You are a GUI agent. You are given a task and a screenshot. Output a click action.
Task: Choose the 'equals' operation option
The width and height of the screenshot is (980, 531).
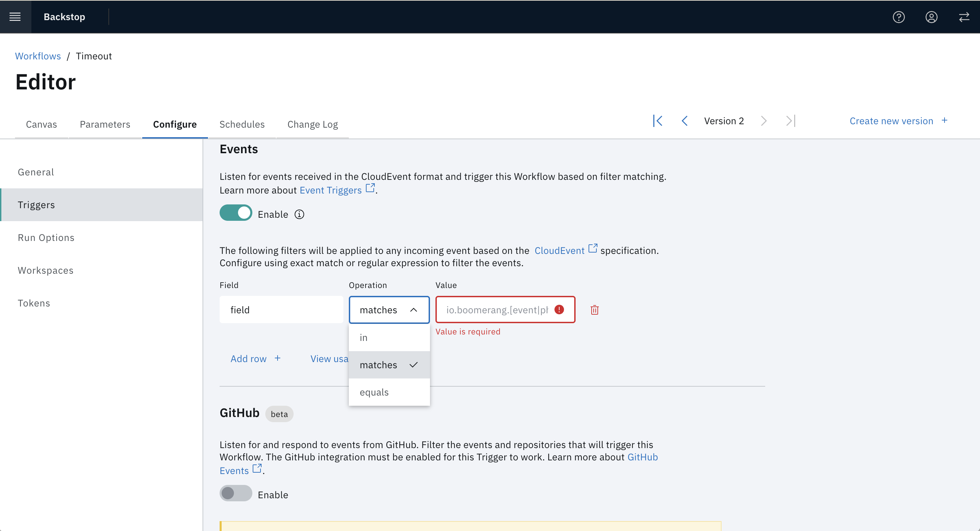coord(389,392)
